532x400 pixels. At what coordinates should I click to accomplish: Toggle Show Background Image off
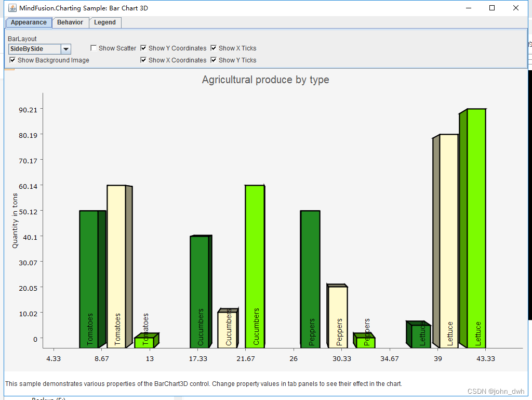click(x=12, y=60)
